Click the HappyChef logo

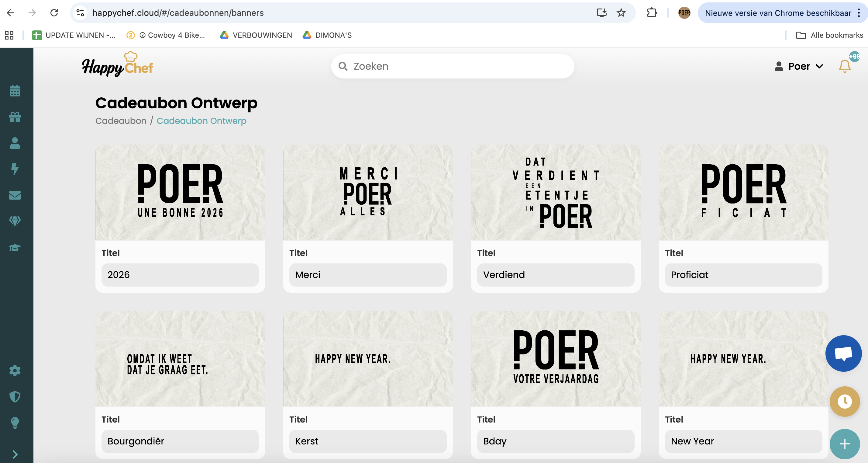pyautogui.click(x=117, y=65)
